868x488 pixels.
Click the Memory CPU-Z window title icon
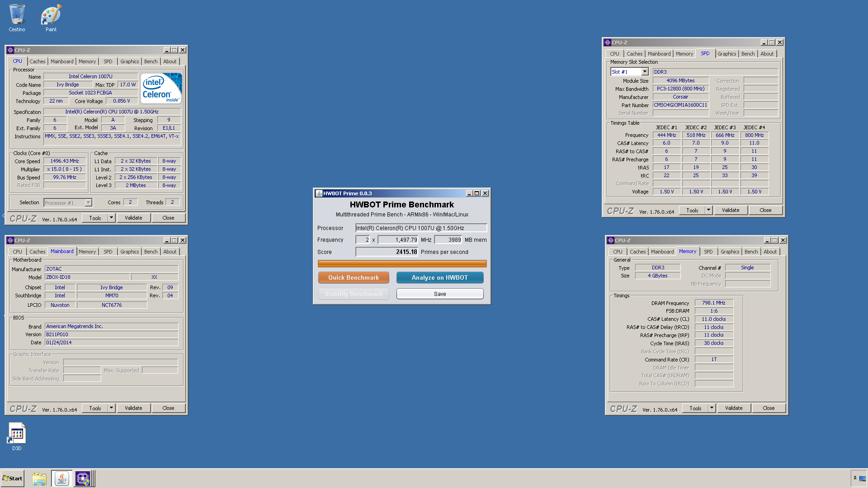pyautogui.click(x=611, y=240)
